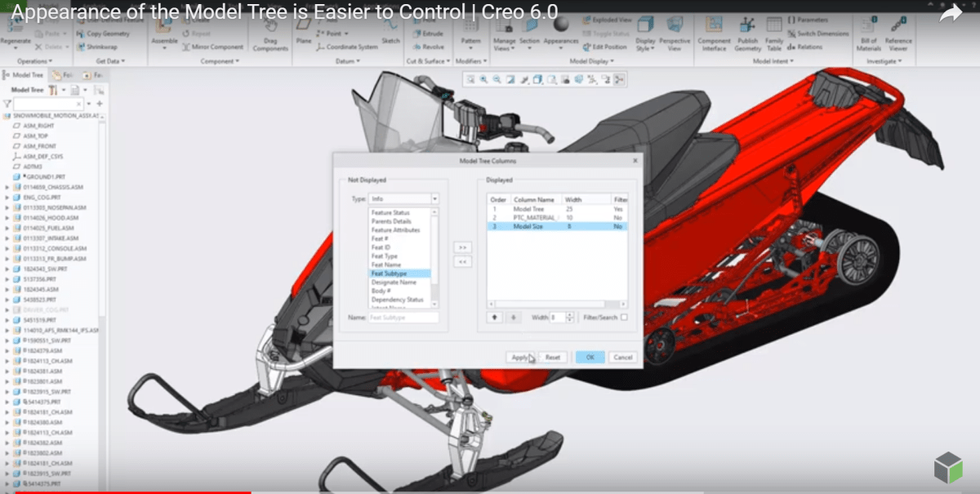Click the Apply button
This screenshot has height=494, width=980.
click(519, 357)
